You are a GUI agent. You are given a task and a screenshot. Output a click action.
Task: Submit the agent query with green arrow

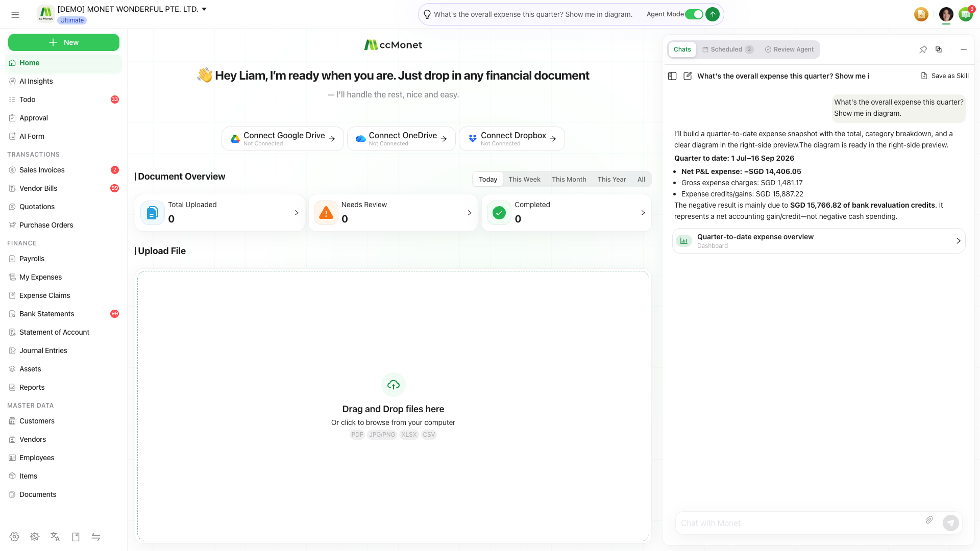pyautogui.click(x=713, y=14)
